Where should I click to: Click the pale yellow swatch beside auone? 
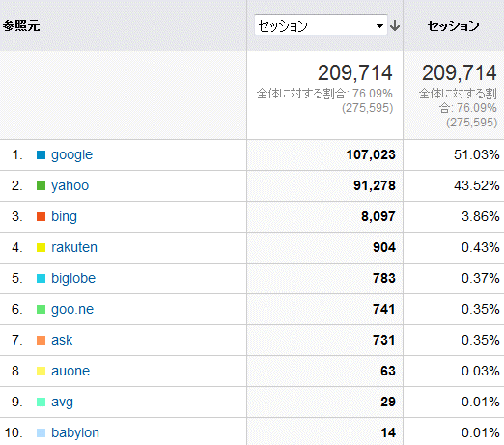pyautogui.click(x=41, y=372)
